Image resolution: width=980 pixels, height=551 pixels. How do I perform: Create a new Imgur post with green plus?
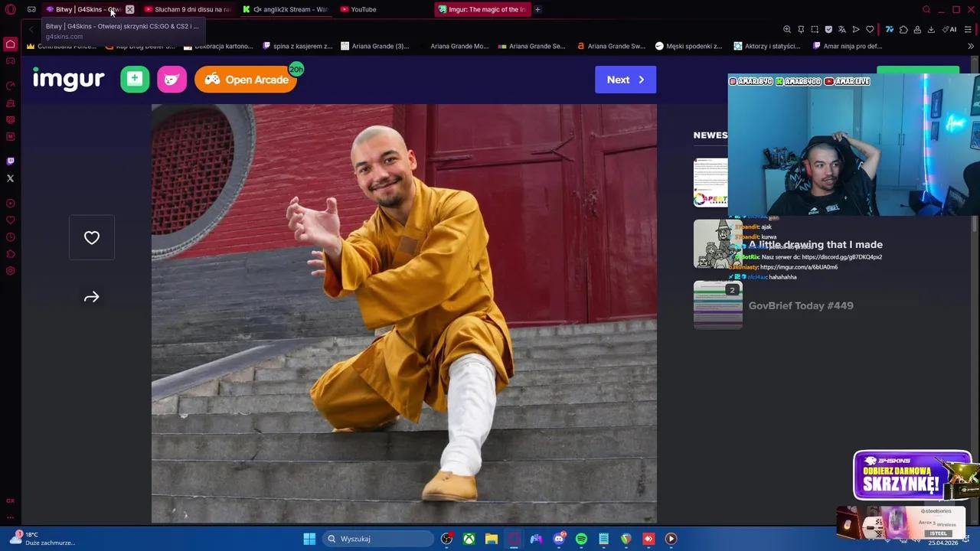tap(134, 79)
